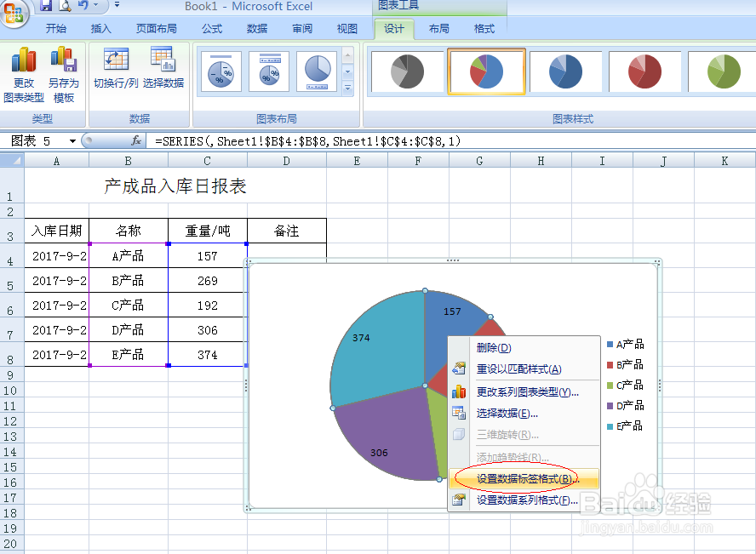Expand the chart layouts gallery
The height and width of the screenshot is (554, 756).
click(x=347, y=89)
